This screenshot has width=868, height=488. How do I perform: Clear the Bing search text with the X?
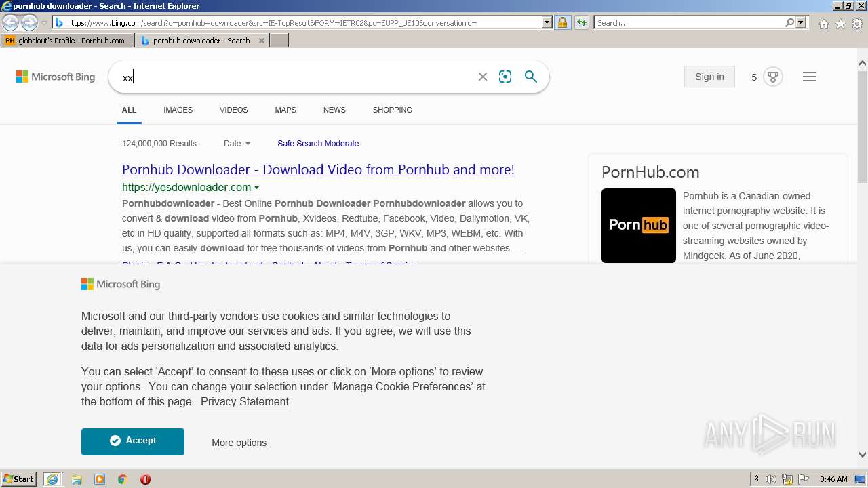pyautogui.click(x=483, y=77)
